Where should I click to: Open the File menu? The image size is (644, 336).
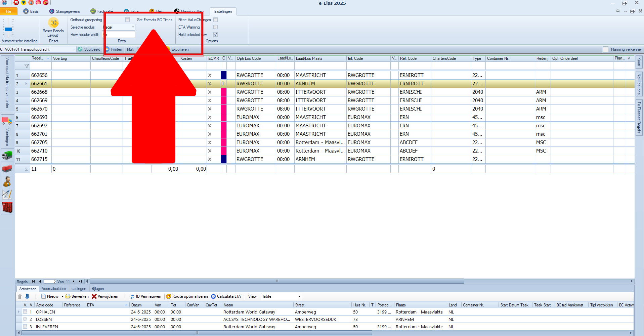(x=9, y=11)
